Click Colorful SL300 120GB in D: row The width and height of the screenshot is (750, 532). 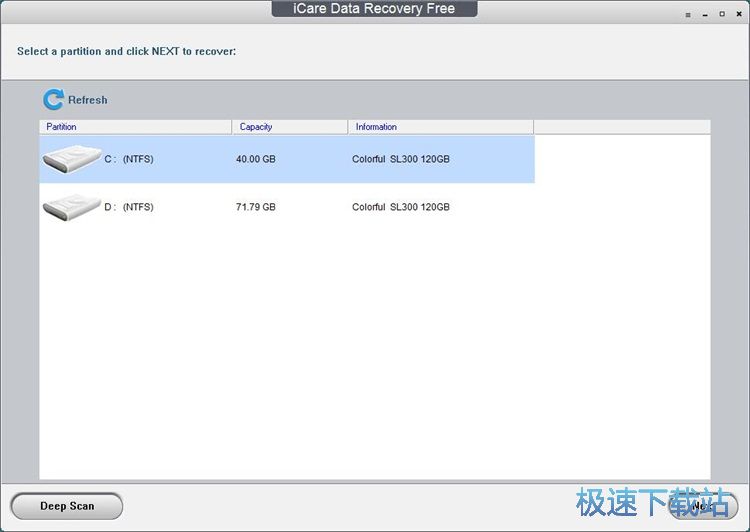point(401,207)
